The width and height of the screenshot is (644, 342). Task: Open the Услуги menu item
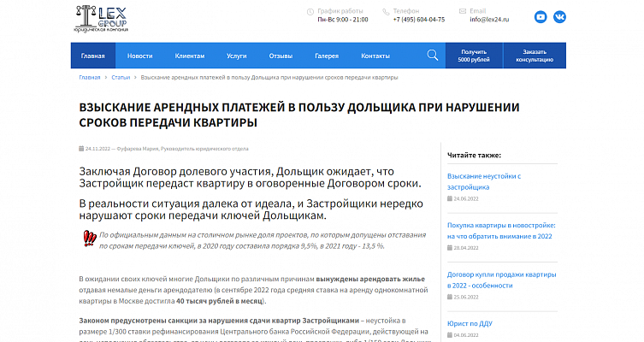click(237, 56)
